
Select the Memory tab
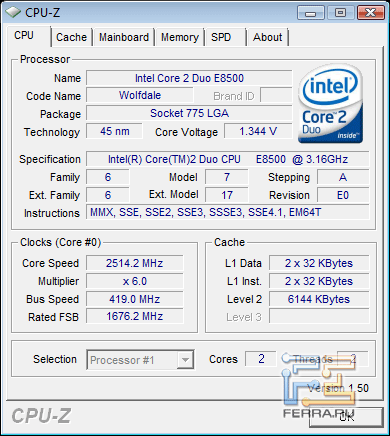(180, 37)
